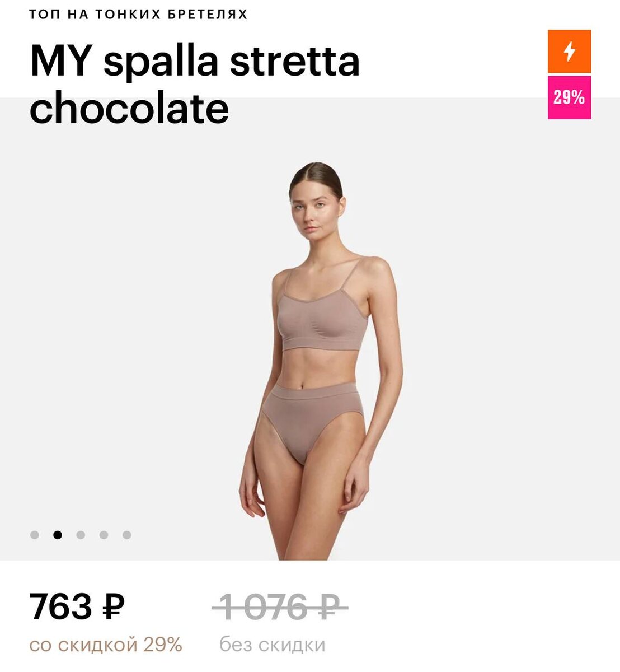Open the MY spalla stretta chocolate title
The width and height of the screenshot is (620, 672).
tap(194, 84)
